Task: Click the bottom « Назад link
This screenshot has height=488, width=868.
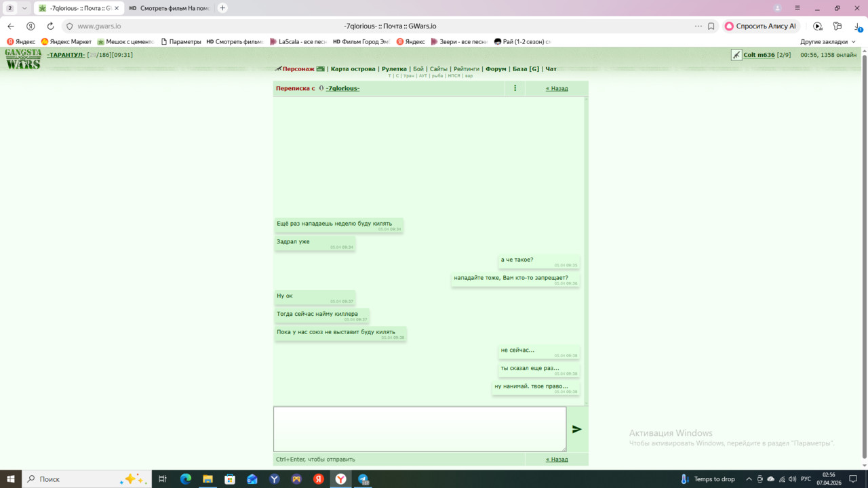Action: (557, 459)
